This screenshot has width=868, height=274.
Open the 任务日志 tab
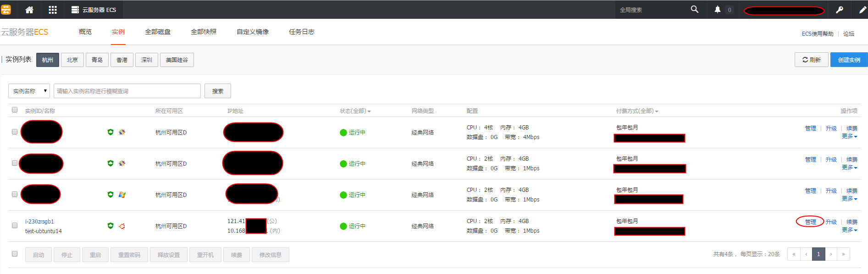tap(301, 32)
